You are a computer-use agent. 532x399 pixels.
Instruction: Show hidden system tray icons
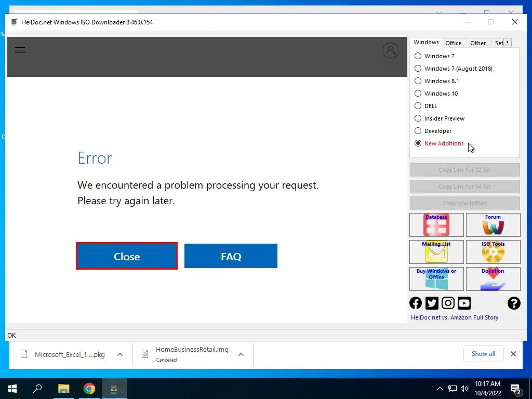click(440, 389)
